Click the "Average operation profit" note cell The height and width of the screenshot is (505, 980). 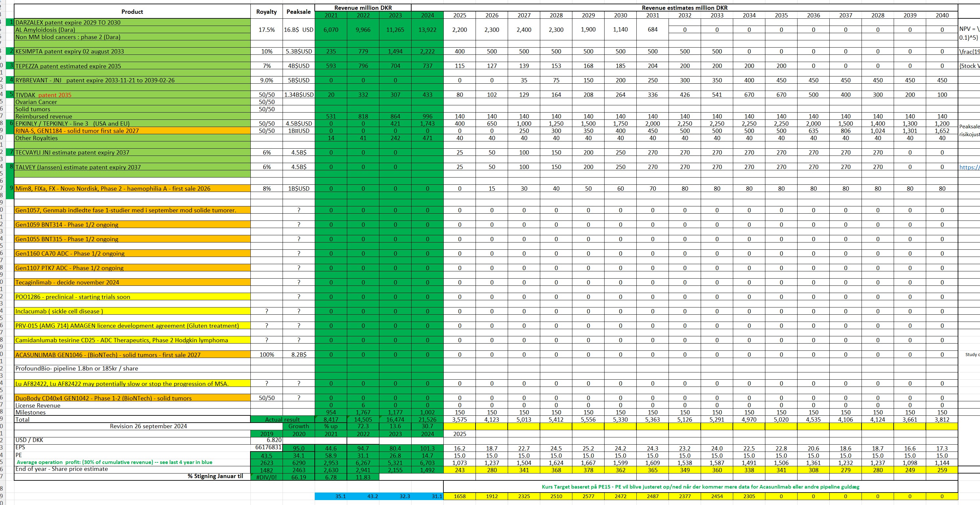click(x=132, y=462)
